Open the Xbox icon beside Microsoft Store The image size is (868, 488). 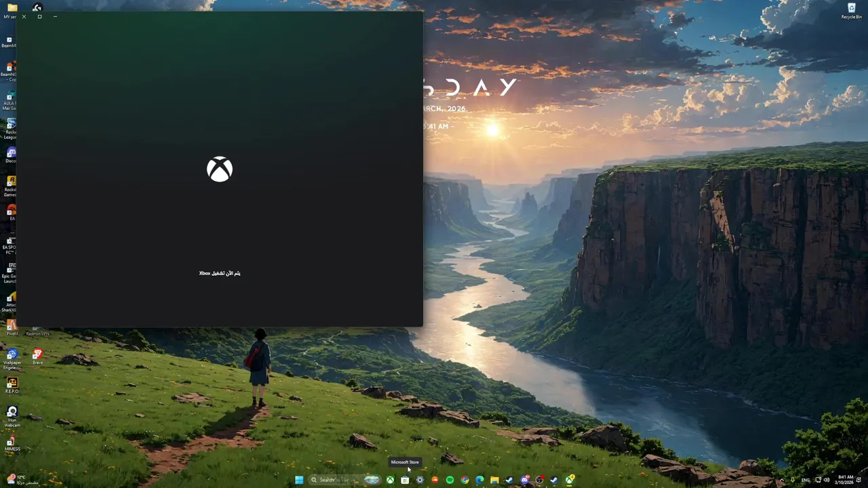[390, 480]
